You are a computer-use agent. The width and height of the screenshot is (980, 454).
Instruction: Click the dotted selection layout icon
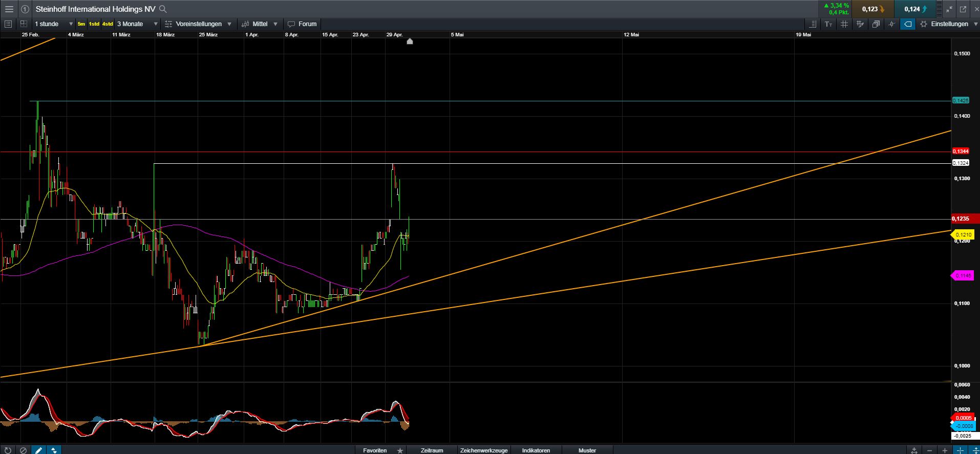coord(24,24)
